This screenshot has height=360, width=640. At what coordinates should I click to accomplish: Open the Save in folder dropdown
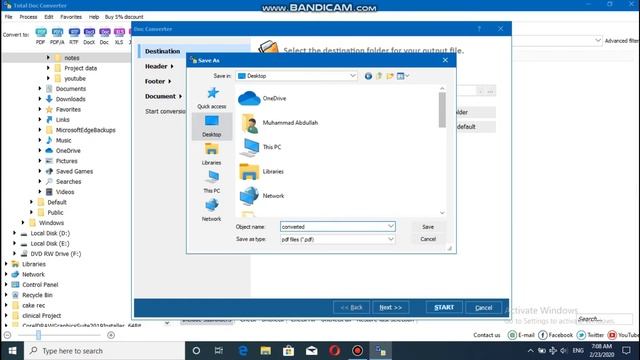click(353, 76)
